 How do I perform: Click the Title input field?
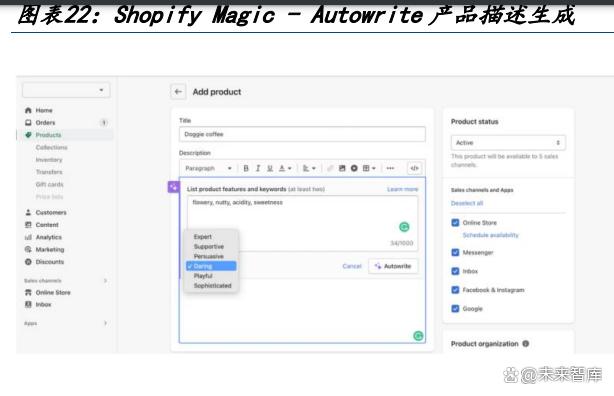(x=302, y=134)
